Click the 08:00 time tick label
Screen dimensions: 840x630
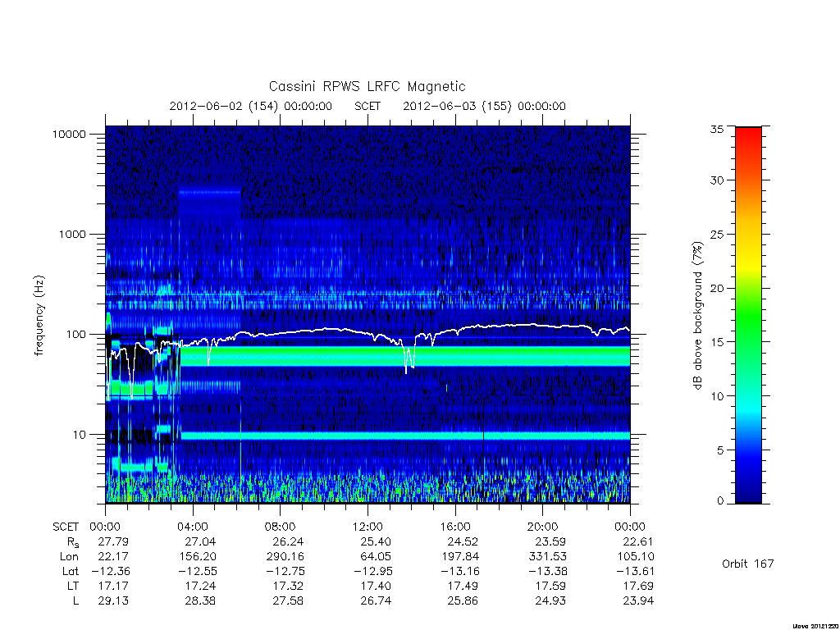coord(281,527)
